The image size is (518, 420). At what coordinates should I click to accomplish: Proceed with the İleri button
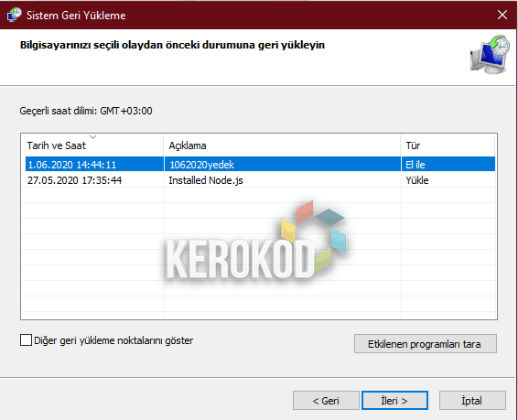click(x=394, y=401)
